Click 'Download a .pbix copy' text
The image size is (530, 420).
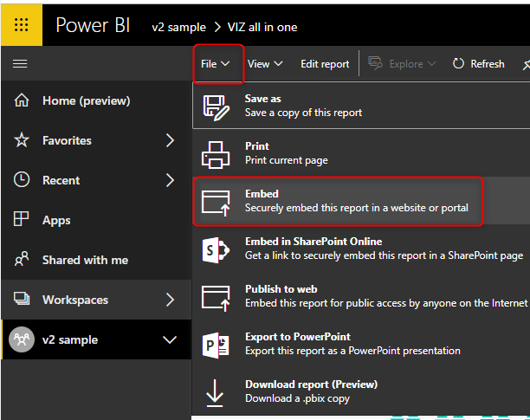[297, 398]
